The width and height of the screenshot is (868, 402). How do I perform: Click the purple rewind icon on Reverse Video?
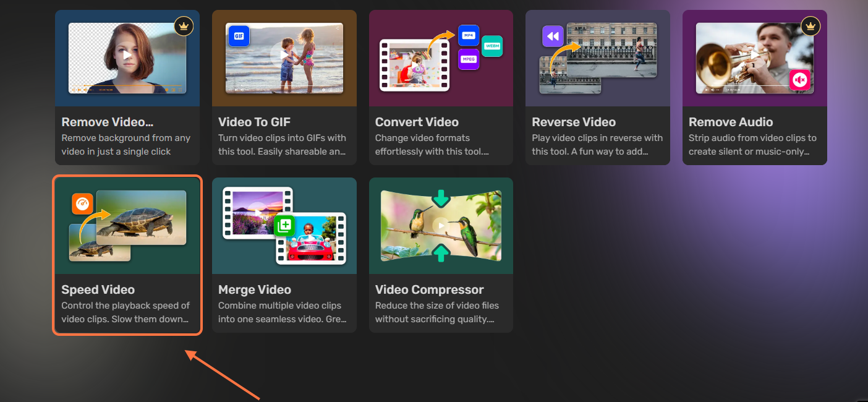[553, 36]
